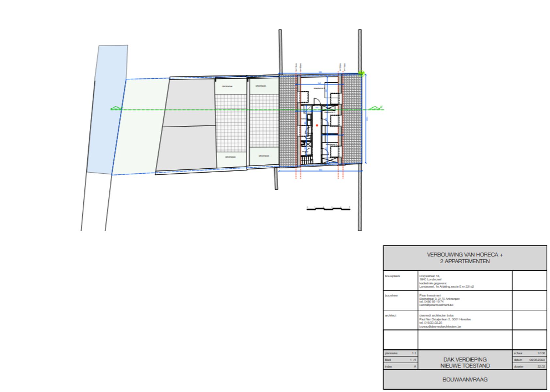Click the '2170 Antwerpen' address line

[440, 299]
